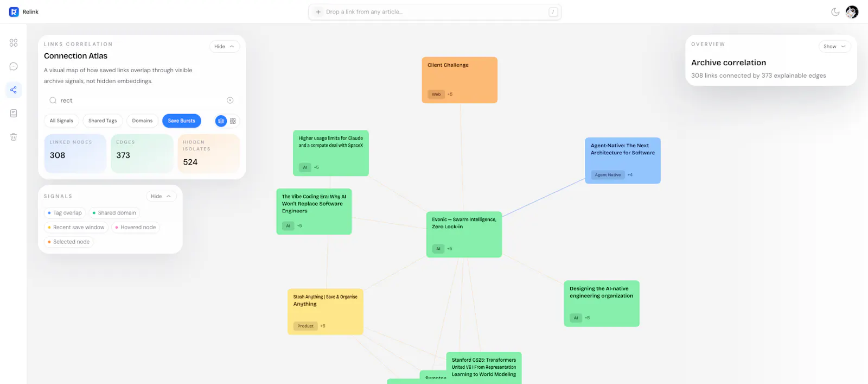Click the Edges 373 stat card

tap(142, 154)
